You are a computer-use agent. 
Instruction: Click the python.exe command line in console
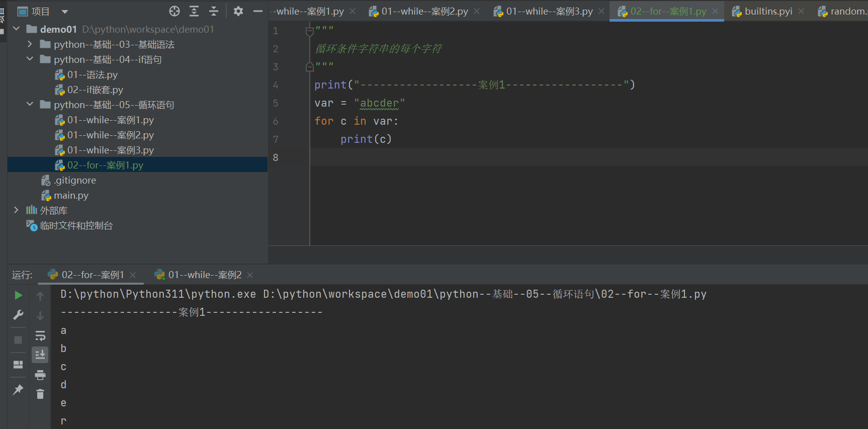click(x=383, y=294)
